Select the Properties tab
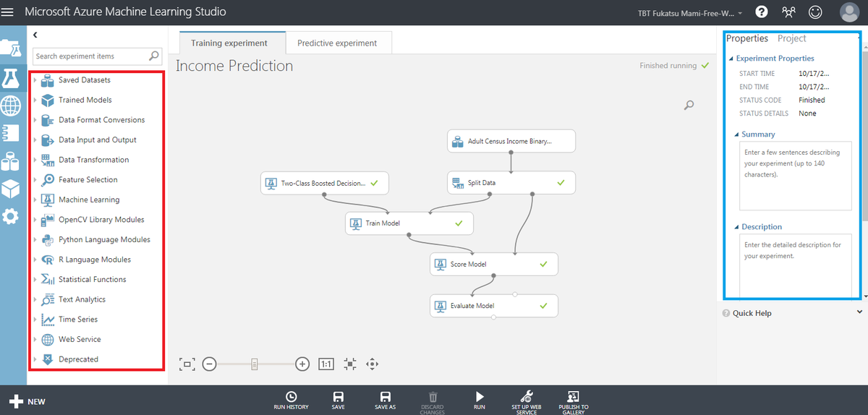 [747, 38]
